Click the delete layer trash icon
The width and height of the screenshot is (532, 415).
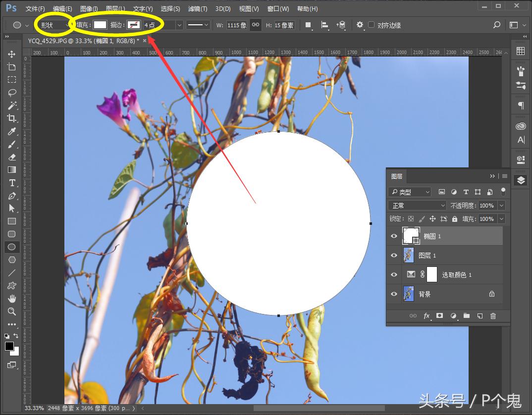pyautogui.click(x=493, y=315)
